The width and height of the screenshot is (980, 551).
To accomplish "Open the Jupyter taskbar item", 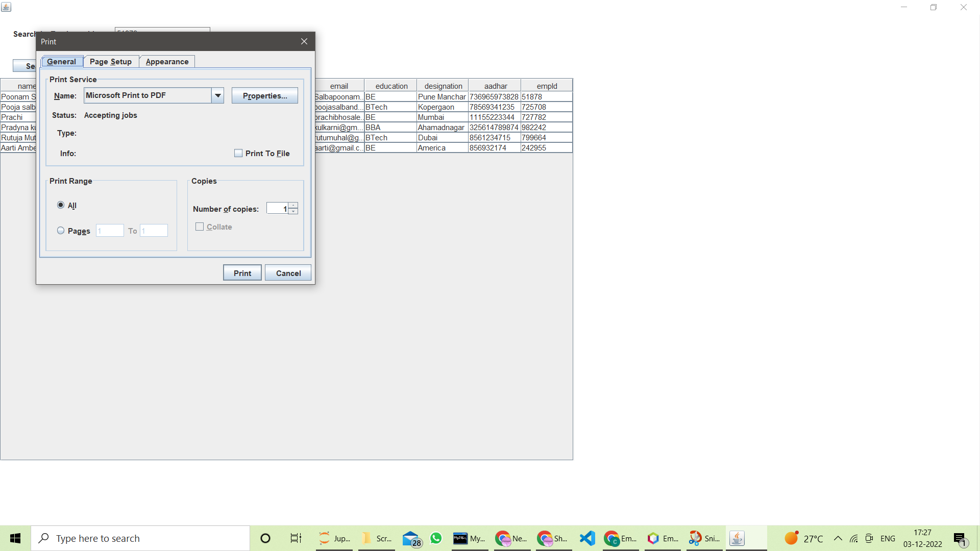I will pyautogui.click(x=334, y=538).
